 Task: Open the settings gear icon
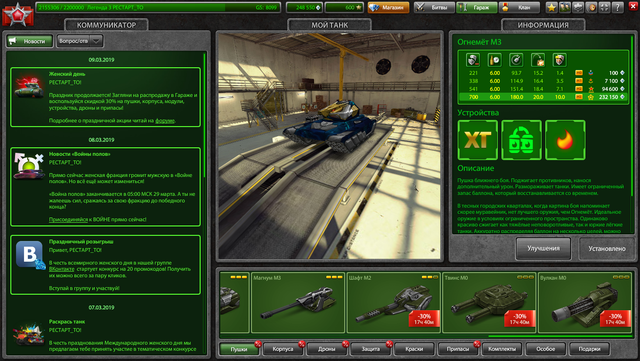[578, 7]
